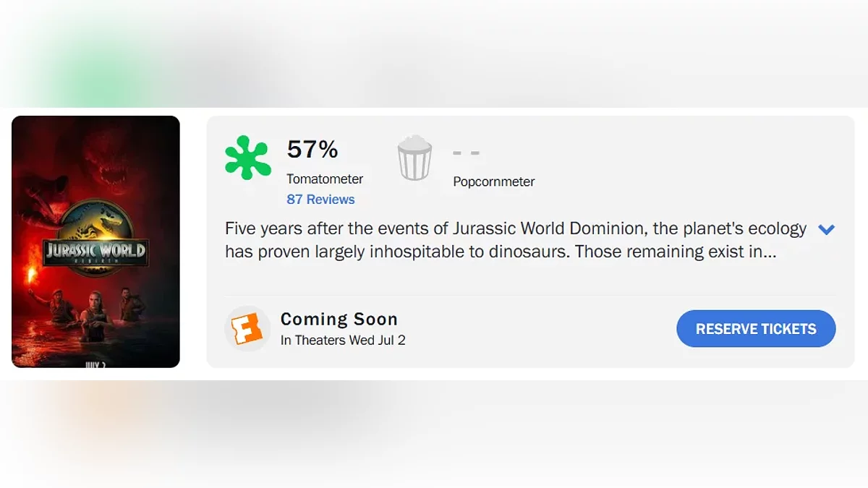Open the Jurassic World poster thumbnail
Screen dimensions: 868x488
[x=95, y=241]
